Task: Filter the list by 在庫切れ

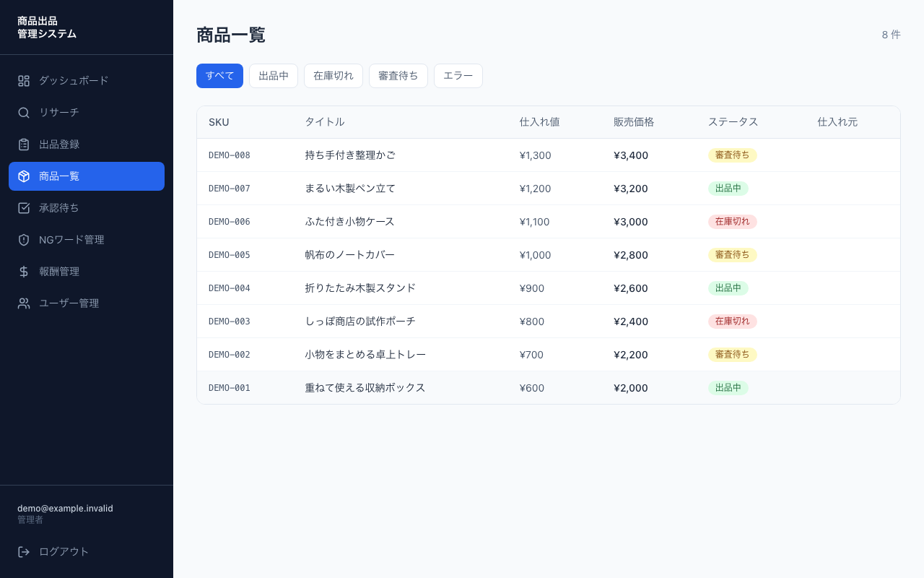Action: pos(334,76)
